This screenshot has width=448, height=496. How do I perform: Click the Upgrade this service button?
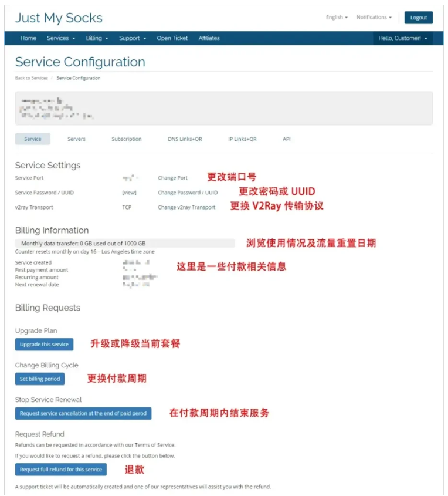(44, 345)
